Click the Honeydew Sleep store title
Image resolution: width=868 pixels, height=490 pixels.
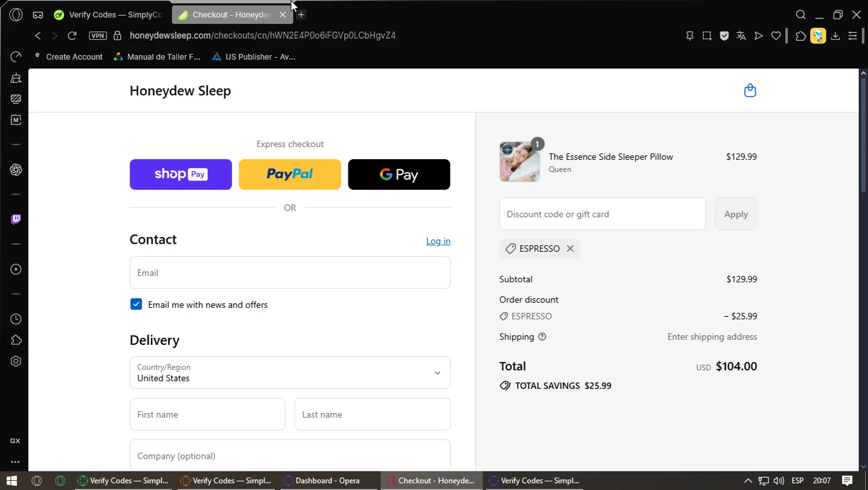(180, 91)
